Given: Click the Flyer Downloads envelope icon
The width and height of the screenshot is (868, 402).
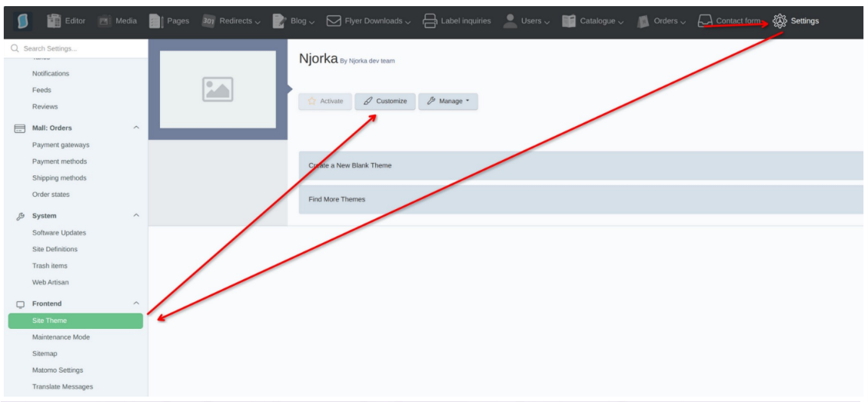Looking at the screenshot, I should point(333,21).
